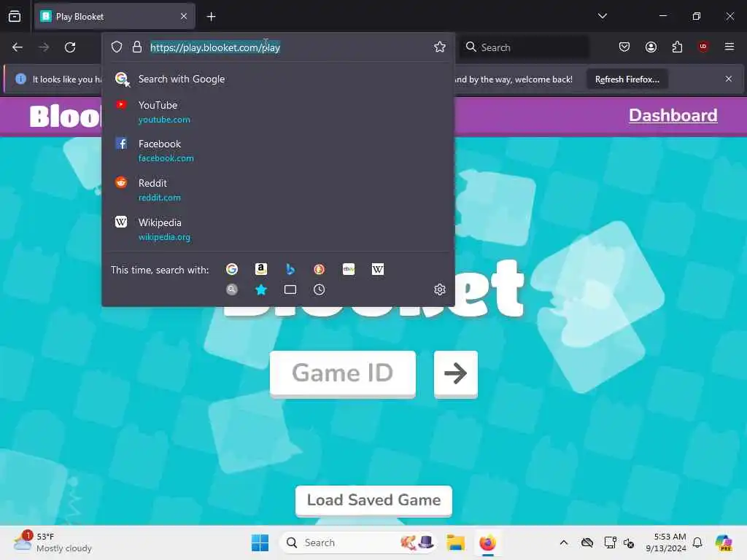Focus the Firefox Search box
747x560 pixels.
524,47
